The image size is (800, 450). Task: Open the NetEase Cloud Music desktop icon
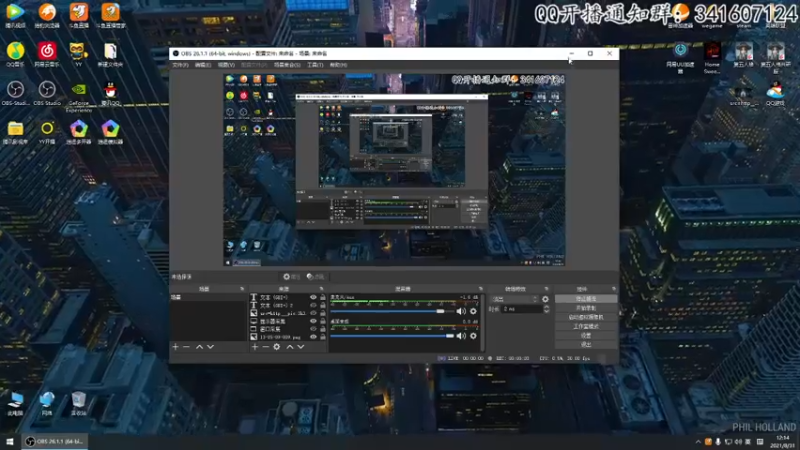[x=47, y=55]
